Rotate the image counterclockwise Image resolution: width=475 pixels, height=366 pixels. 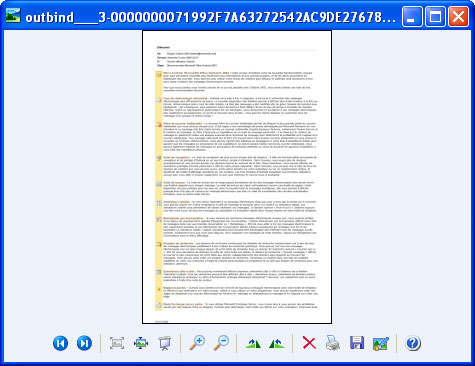(277, 343)
